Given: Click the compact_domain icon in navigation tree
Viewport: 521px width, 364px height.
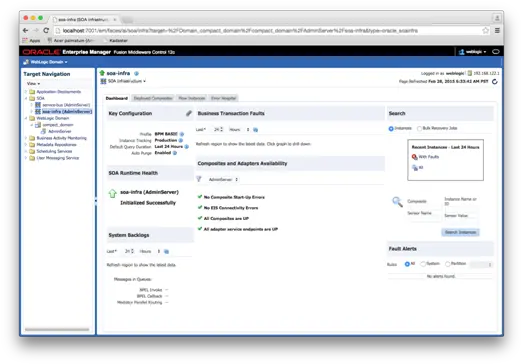Looking at the screenshot, I should [x=38, y=125].
